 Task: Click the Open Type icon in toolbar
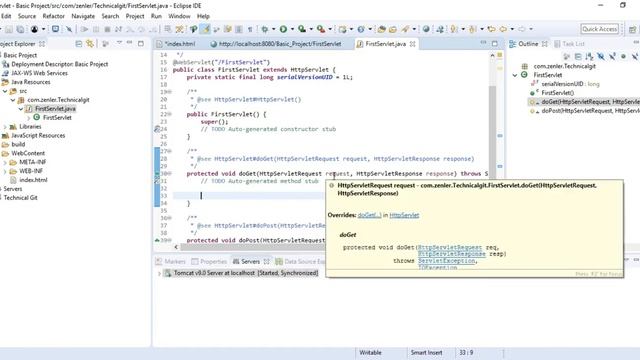pos(381,29)
